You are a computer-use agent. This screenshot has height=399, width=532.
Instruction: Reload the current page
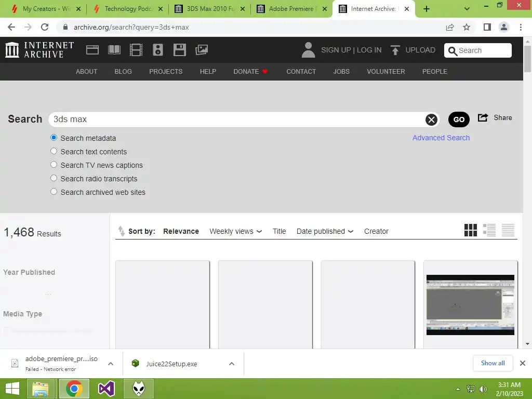click(x=45, y=27)
